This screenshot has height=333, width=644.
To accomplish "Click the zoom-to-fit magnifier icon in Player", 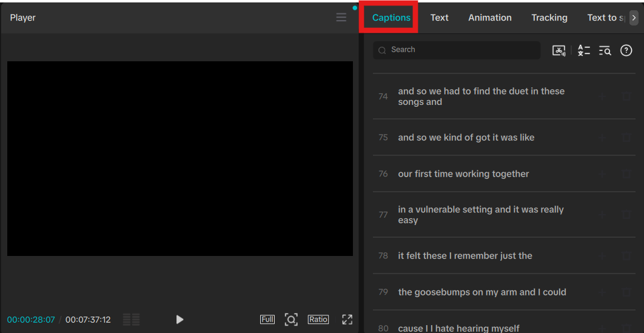I will [x=291, y=320].
